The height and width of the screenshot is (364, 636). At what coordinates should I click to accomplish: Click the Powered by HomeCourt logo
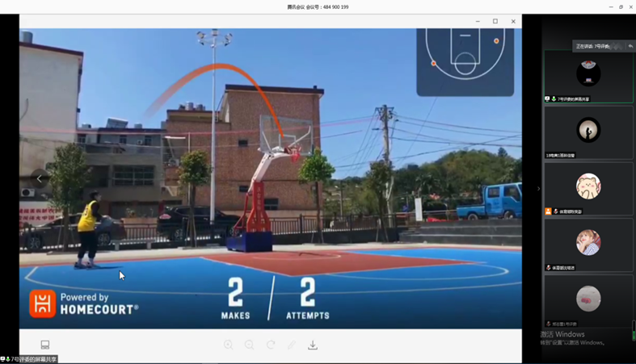(84, 303)
